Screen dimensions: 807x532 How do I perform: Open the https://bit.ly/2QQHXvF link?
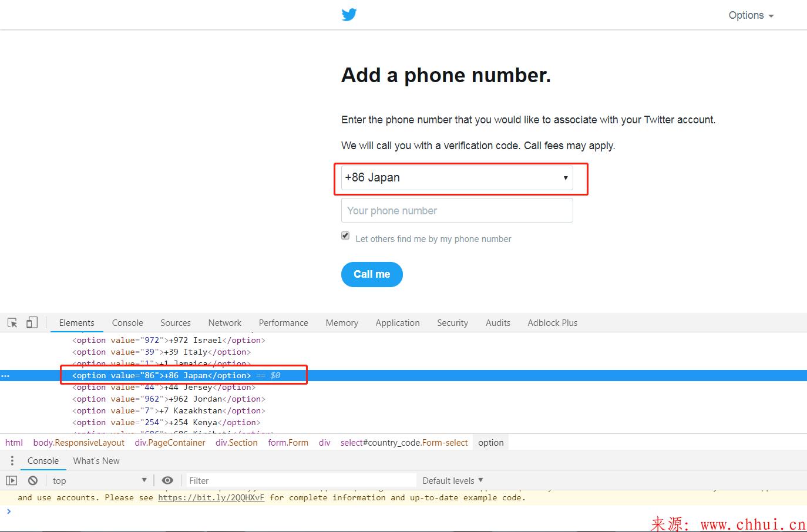211,497
